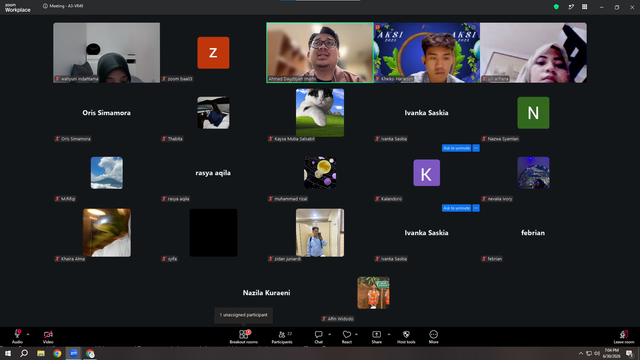Start sharing screen with Share
This screenshot has height=360, width=640.
pyautogui.click(x=376, y=337)
